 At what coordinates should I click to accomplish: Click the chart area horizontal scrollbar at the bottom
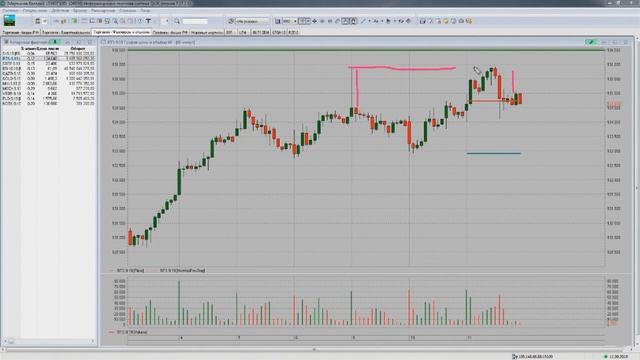(318, 349)
